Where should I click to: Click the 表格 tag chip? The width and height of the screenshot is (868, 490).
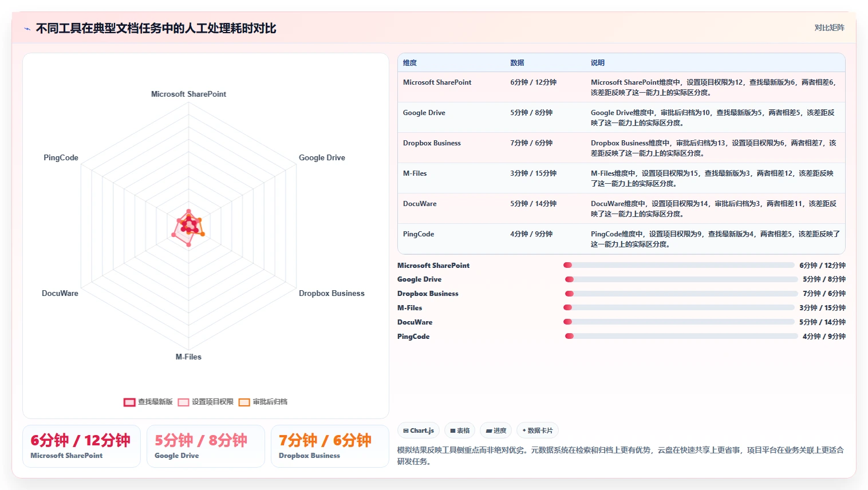coord(460,430)
